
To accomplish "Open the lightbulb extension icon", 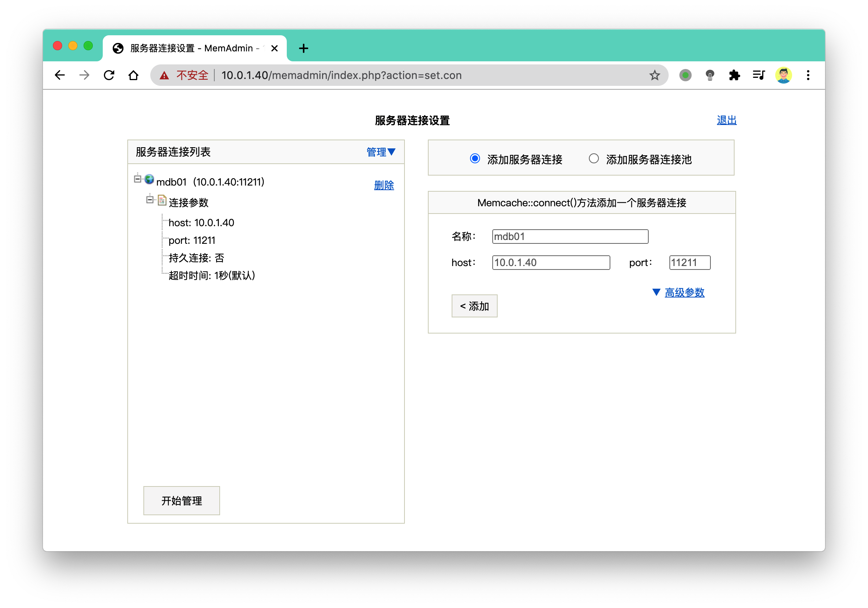I will [x=710, y=75].
